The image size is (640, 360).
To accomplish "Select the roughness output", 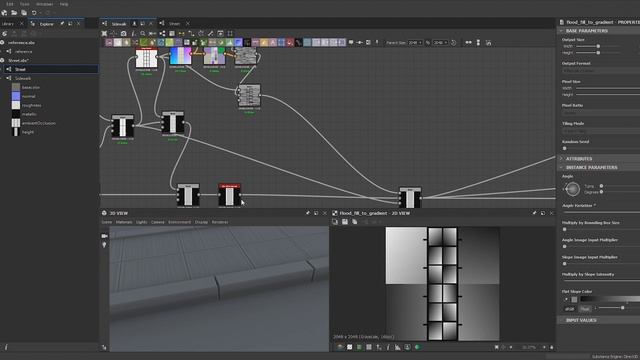I will [x=31, y=105].
